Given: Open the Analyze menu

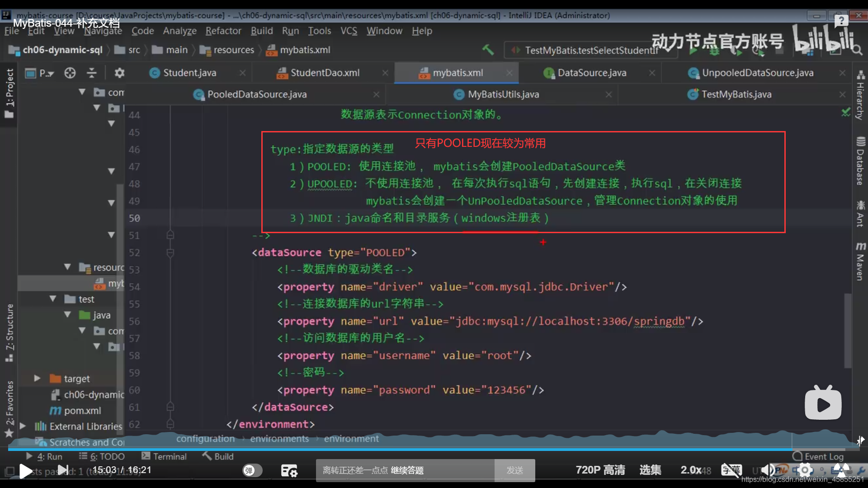Looking at the screenshot, I should [x=179, y=31].
